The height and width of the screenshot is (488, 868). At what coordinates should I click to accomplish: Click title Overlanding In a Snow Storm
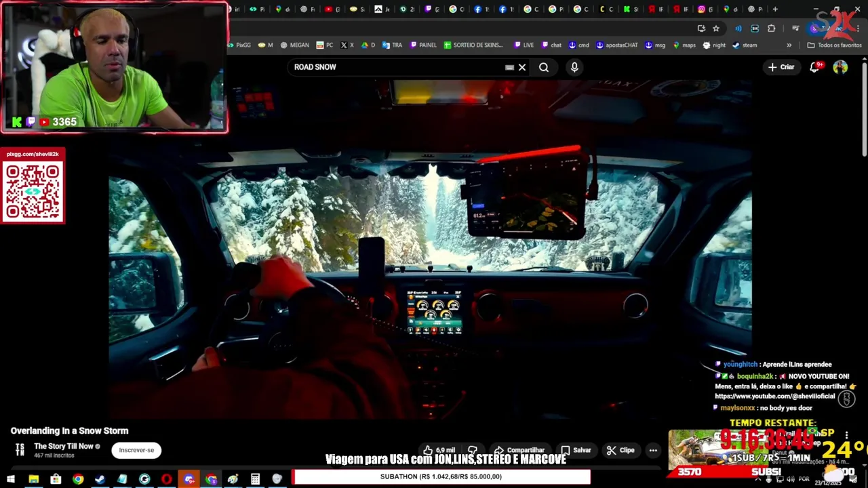[x=69, y=430]
